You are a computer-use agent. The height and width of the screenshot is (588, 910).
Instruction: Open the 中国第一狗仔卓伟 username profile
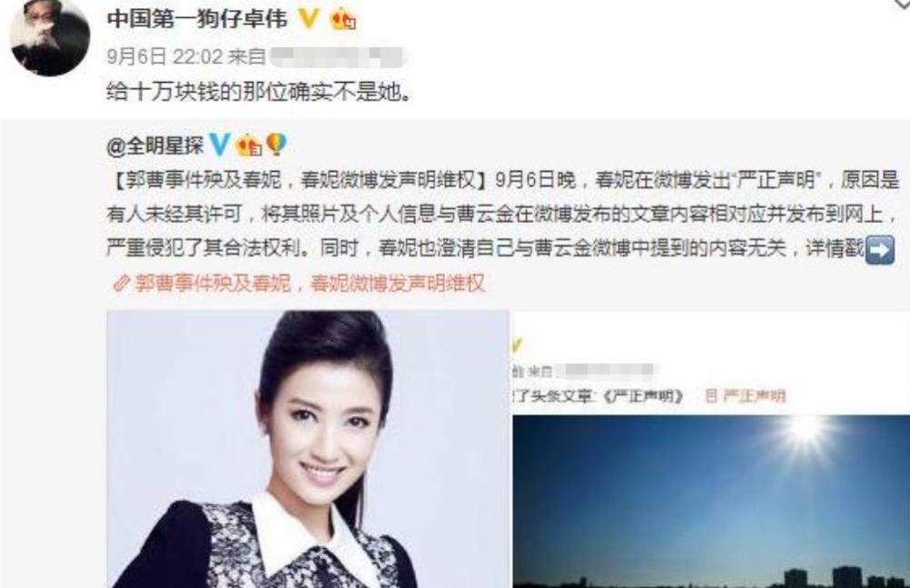click(x=197, y=18)
